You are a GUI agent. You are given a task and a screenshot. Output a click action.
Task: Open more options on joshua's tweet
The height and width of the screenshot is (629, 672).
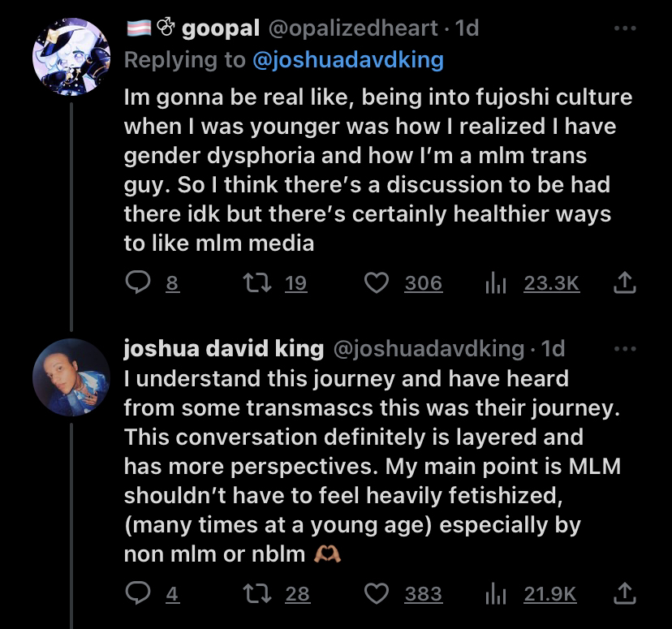pyautogui.click(x=622, y=348)
